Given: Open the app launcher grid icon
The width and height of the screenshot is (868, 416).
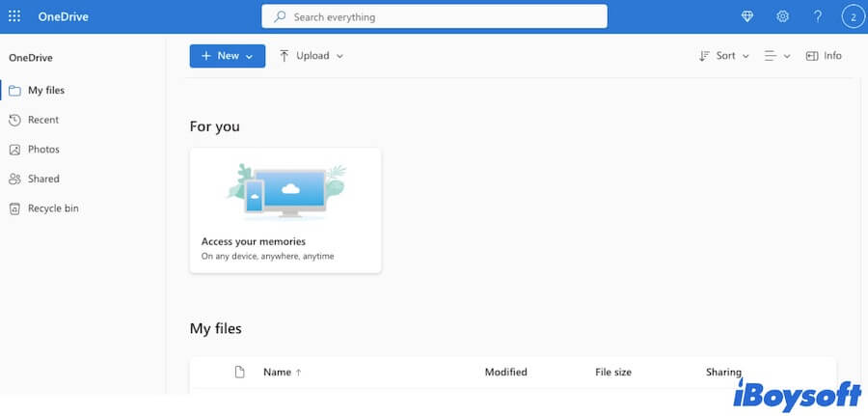Looking at the screenshot, I should tap(14, 16).
